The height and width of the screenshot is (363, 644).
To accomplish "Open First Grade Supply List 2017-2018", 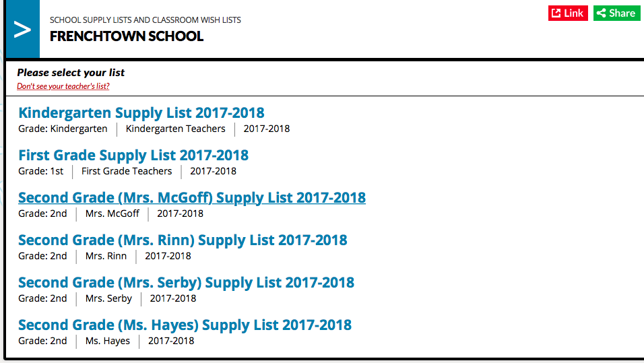I will coord(133,155).
